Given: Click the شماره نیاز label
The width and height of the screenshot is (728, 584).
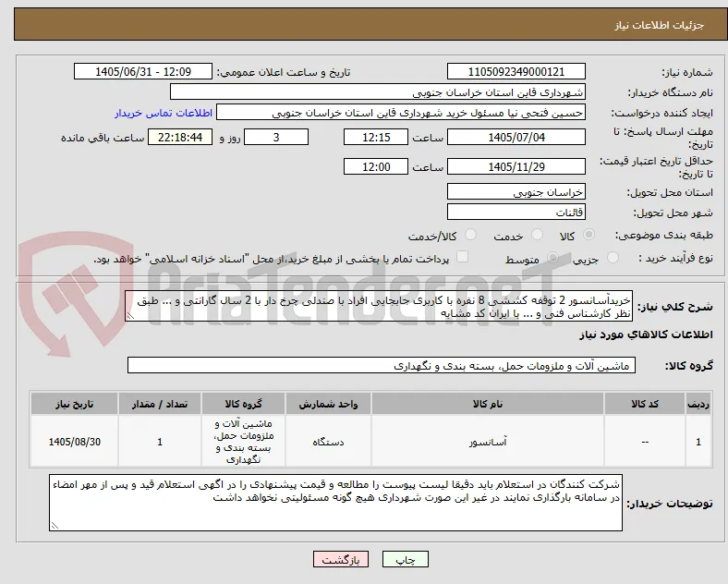Looking at the screenshot, I should point(687,72).
